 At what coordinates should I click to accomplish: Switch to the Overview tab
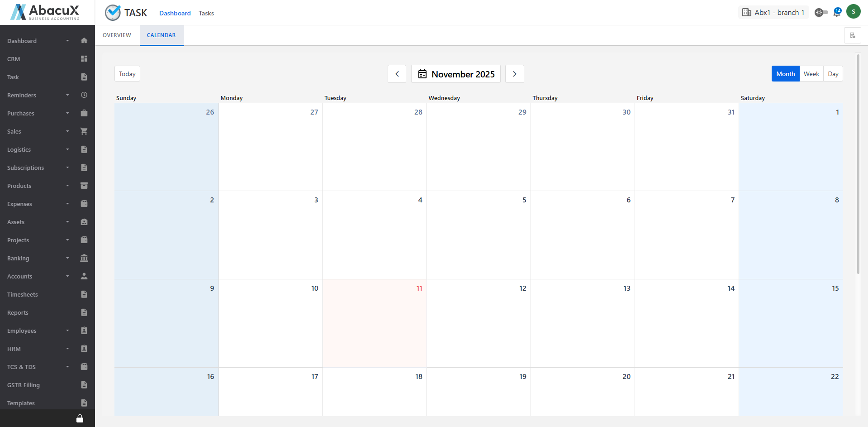pyautogui.click(x=117, y=35)
